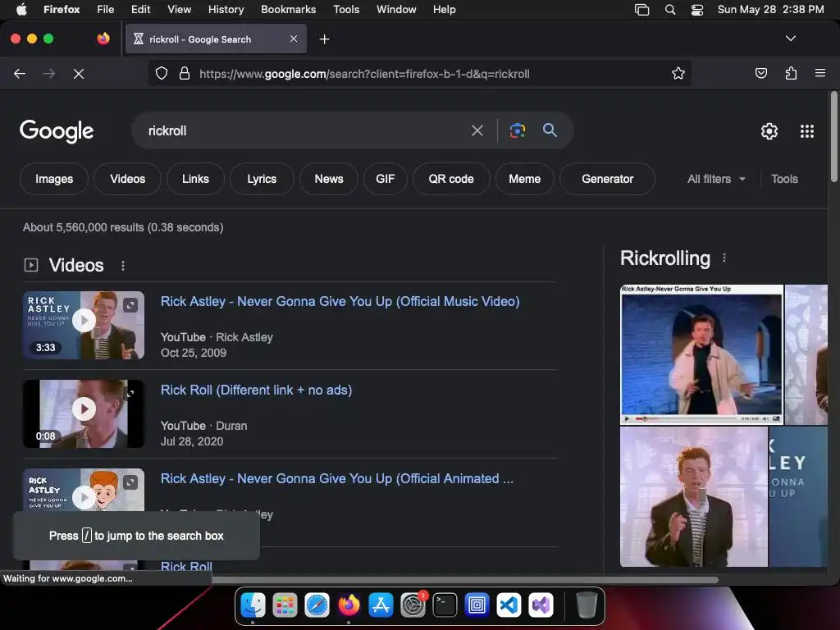
Task: Open App Store from the dock
Action: point(381,605)
